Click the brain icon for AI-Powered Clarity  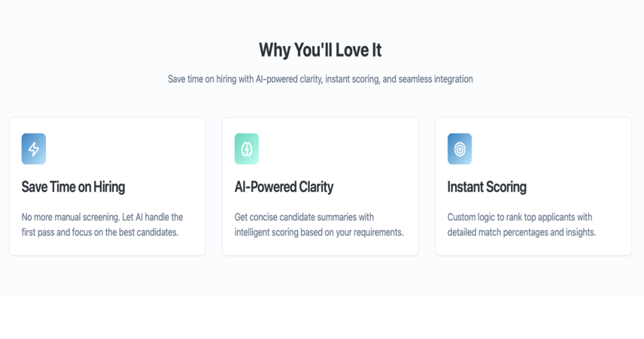247,149
